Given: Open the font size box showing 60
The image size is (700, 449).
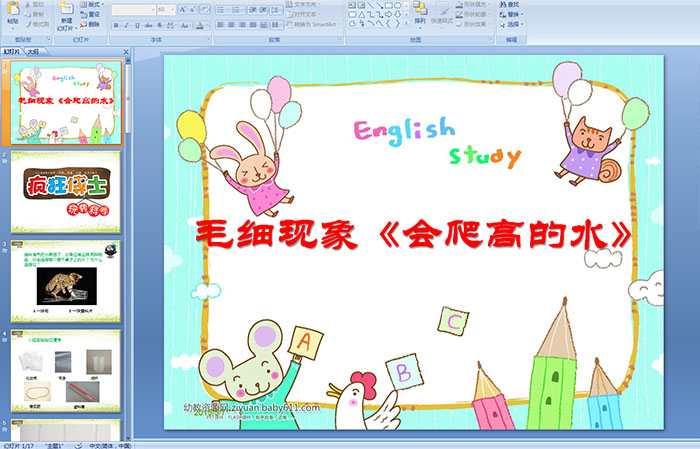Looking at the screenshot, I should [x=166, y=9].
